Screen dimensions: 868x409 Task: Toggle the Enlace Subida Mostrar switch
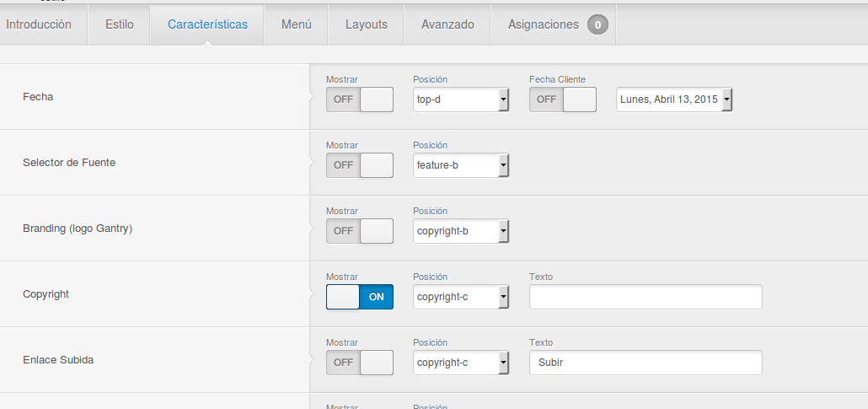pyautogui.click(x=360, y=363)
